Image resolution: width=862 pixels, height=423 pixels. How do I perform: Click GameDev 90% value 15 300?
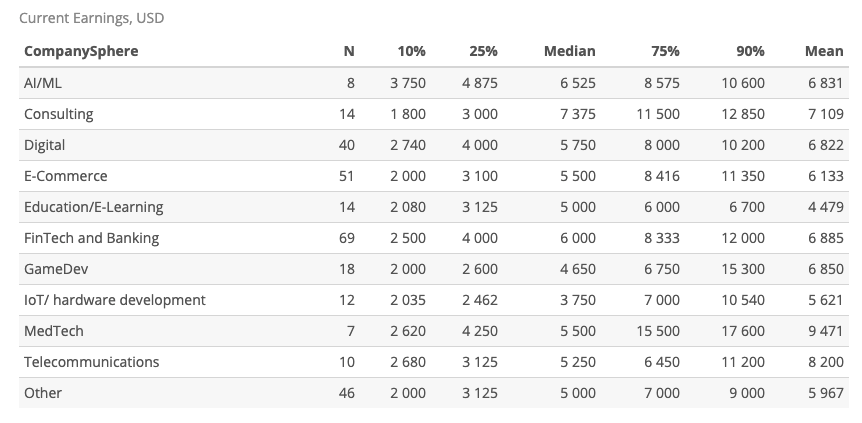[743, 269]
